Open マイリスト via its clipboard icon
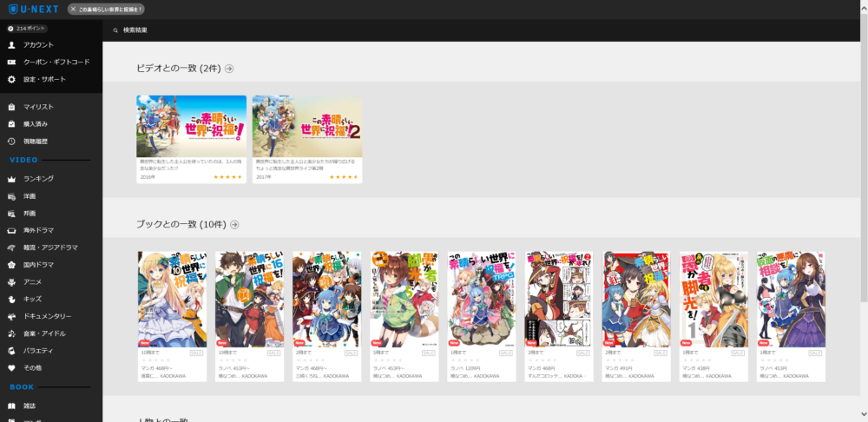Screen dimensions: 868x422 [11, 107]
